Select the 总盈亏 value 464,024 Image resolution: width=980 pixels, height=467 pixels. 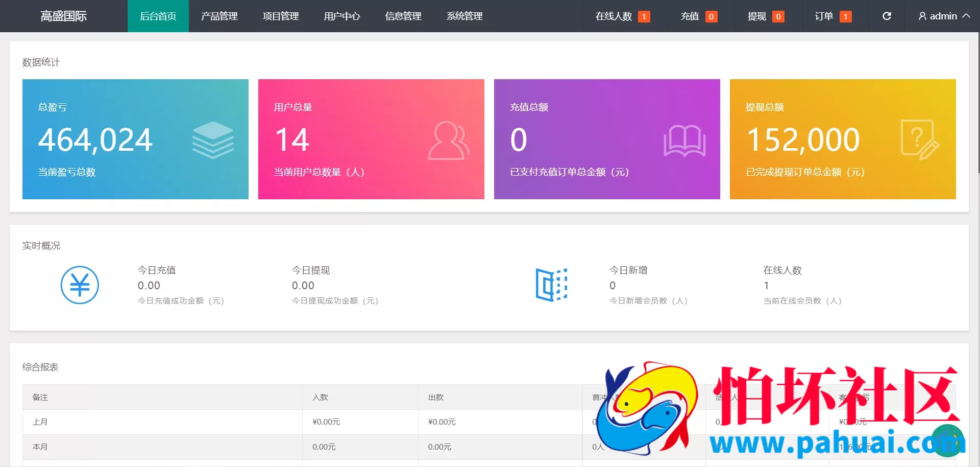(95, 139)
